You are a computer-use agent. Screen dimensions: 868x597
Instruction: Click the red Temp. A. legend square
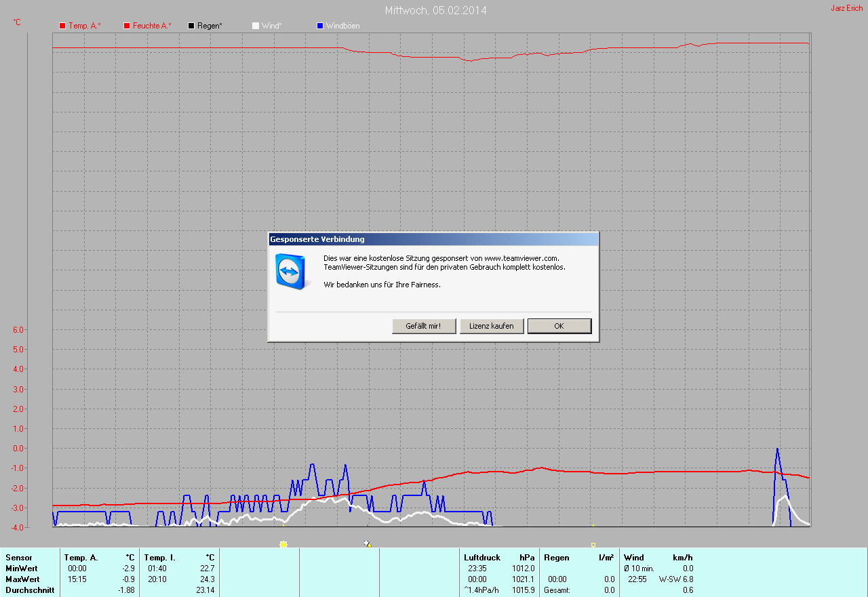62,26
